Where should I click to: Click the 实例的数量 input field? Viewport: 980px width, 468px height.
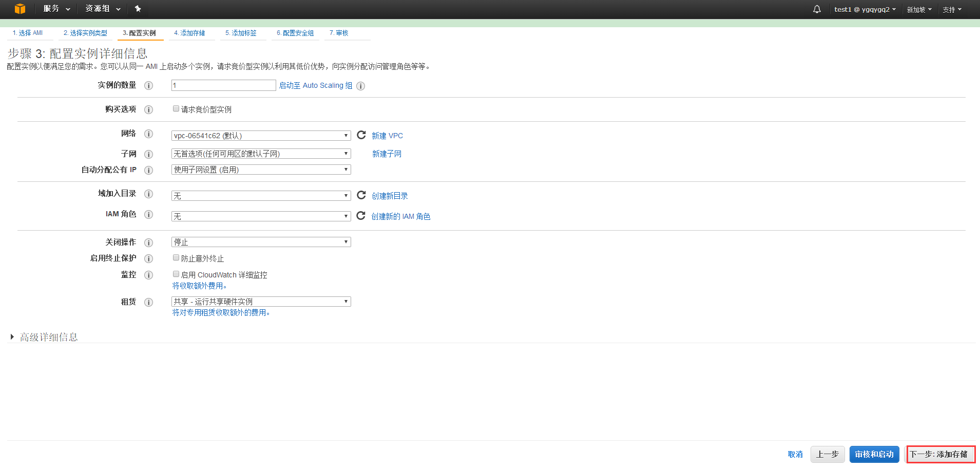(223, 85)
